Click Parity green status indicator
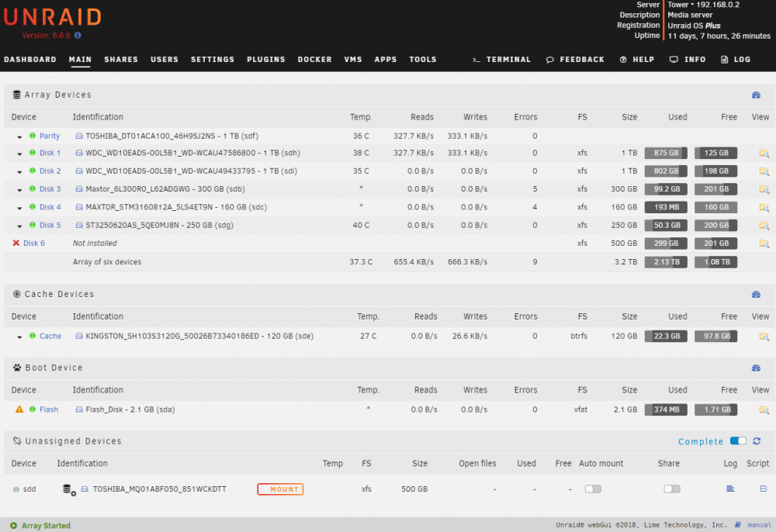 (32, 136)
